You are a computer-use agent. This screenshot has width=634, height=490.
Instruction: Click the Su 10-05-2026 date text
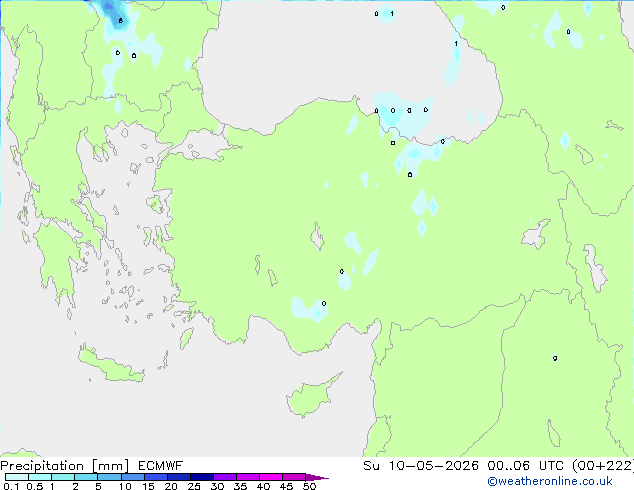421,466
